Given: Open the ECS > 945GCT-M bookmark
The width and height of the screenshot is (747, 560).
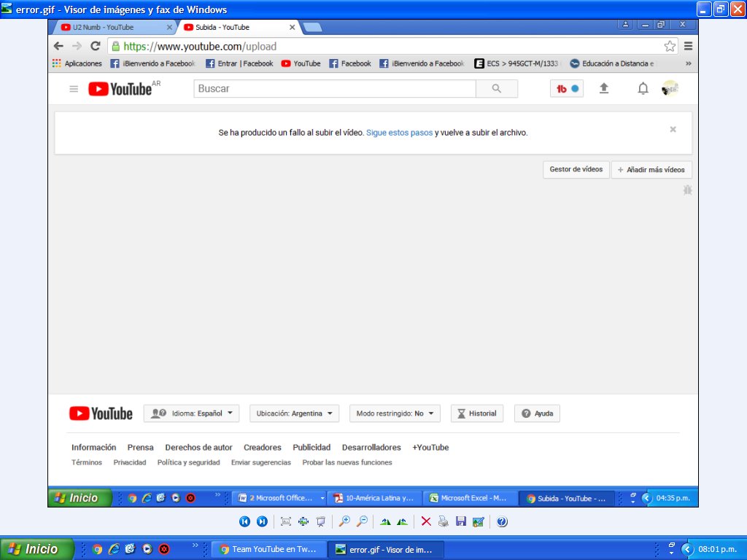Looking at the screenshot, I should click(x=516, y=63).
